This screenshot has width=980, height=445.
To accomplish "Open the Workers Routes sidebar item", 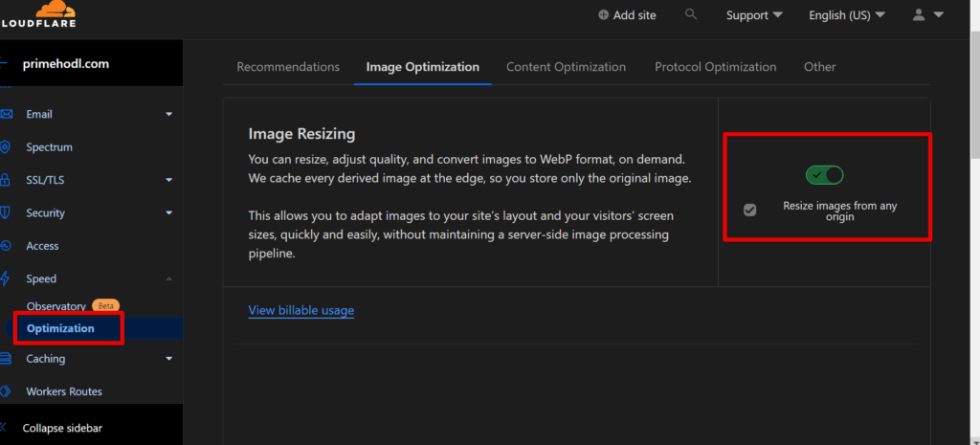I will click(x=64, y=391).
